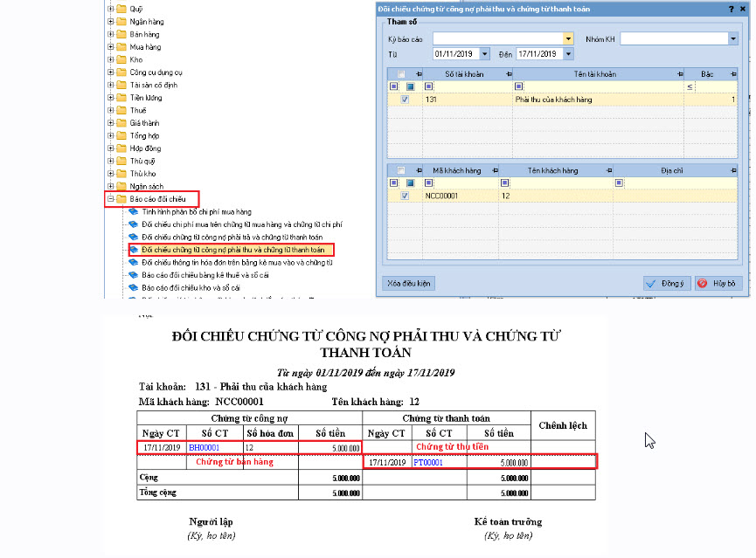Select the Bán hàng folder icon
The image size is (756, 558).
pos(121,34)
